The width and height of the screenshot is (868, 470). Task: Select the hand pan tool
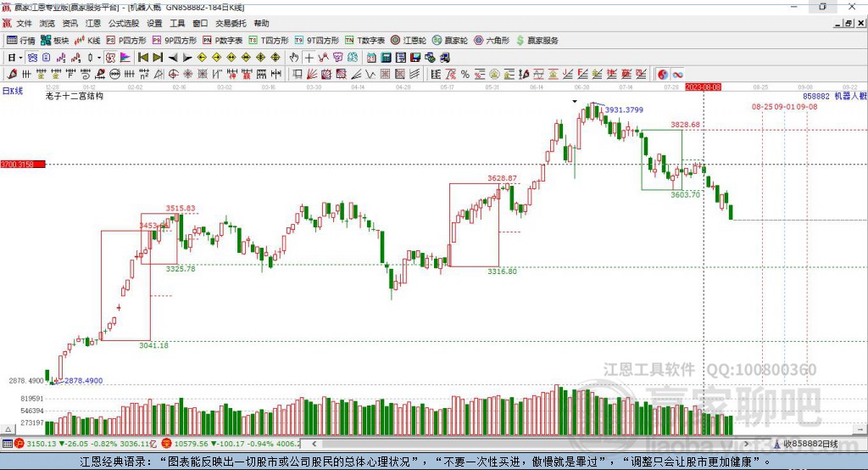pyautogui.click(x=294, y=58)
